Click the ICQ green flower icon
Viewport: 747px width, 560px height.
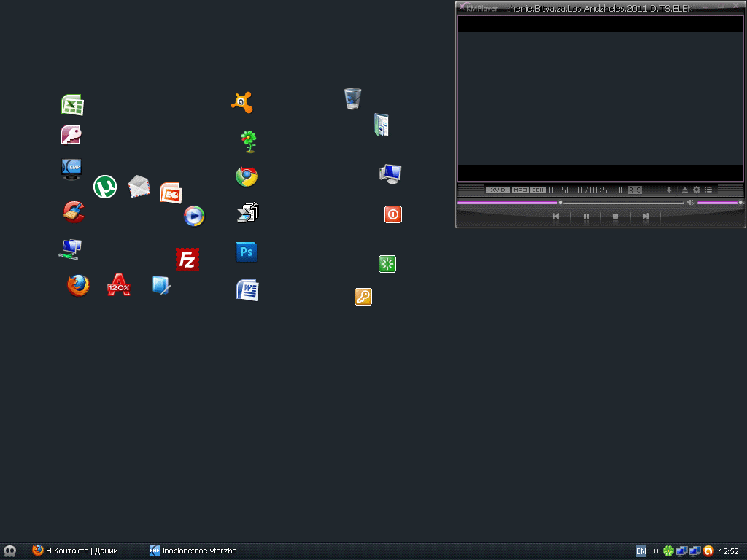[249, 141]
